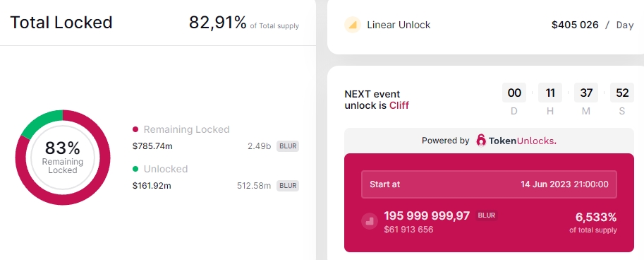The width and height of the screenshot is (644, 260).
Task: Click the hours countdown box showing 11
Action: pyautogui.click(x=550, y=93)
